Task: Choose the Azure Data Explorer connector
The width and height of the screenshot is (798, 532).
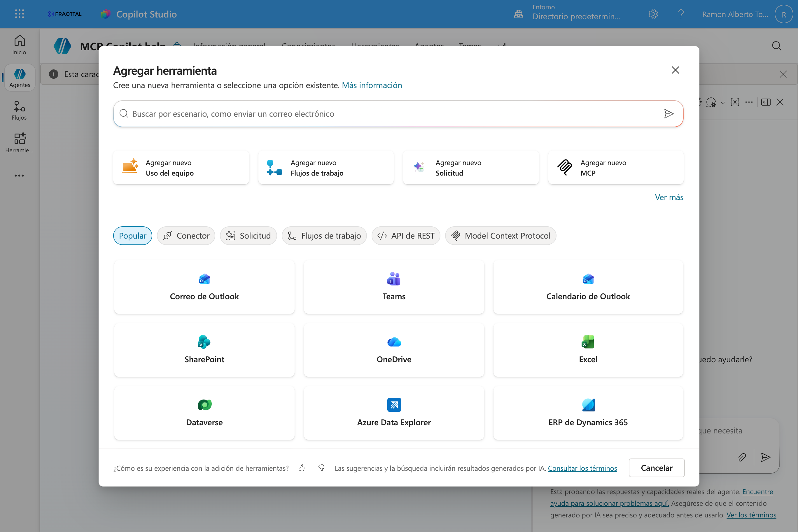Action: click(394, 413)
